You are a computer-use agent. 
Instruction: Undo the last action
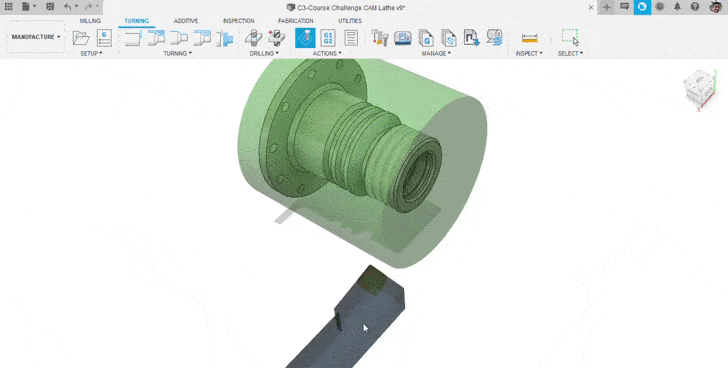click(x=68, y=6)
